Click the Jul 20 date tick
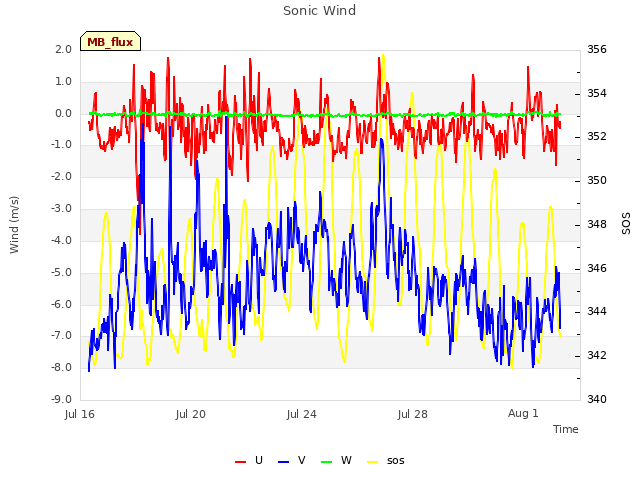This screenshot has height=480, width=640. (x=191, y=414)
